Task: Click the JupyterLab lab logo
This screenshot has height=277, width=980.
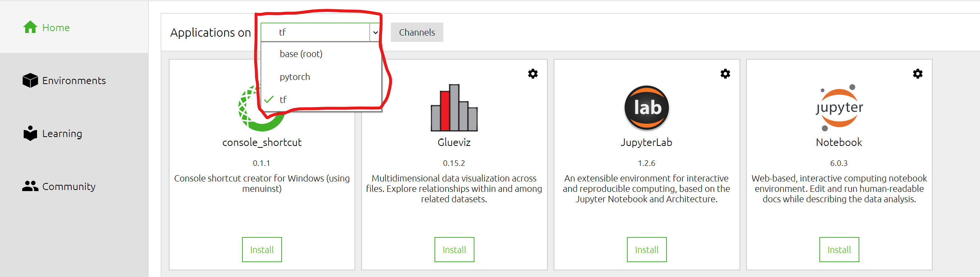Action: (647, 108)
